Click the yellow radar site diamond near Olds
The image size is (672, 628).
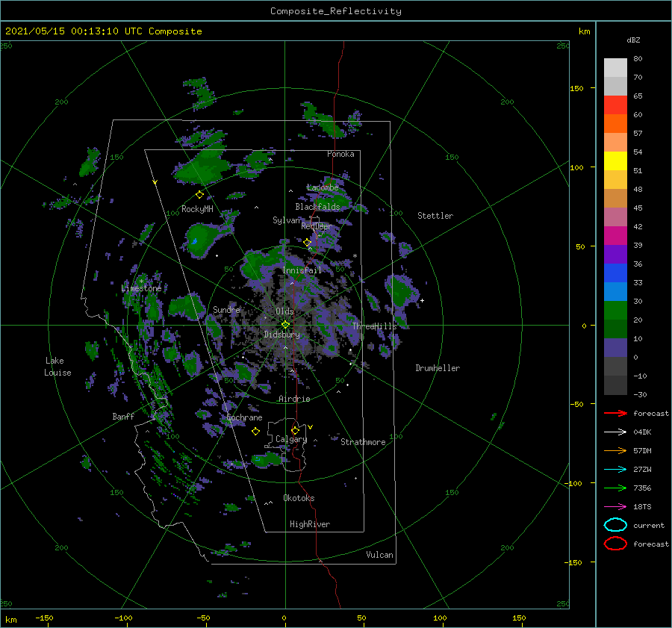[x=285, y=325]
